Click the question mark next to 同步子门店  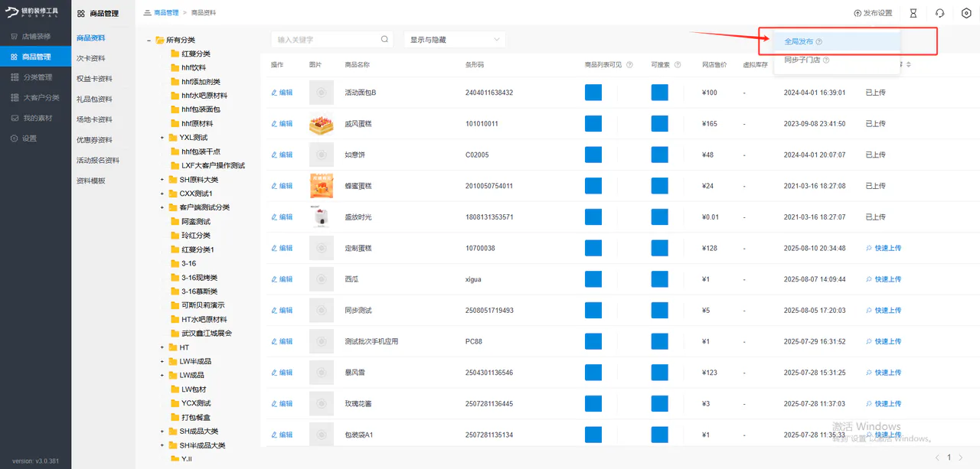click(x=826, y=60)
